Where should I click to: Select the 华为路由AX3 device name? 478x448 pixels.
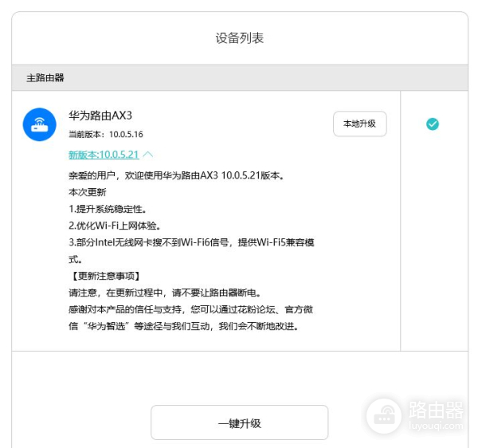[100, 116]
